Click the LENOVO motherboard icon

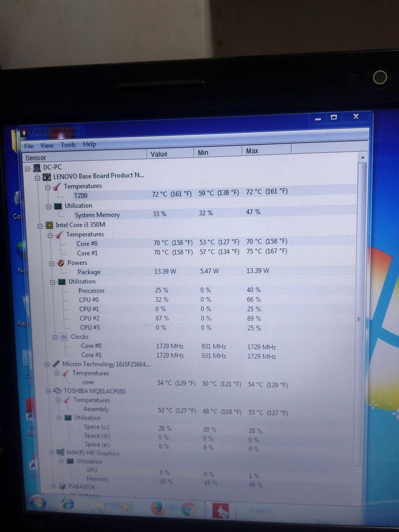[x=47, y=177]
